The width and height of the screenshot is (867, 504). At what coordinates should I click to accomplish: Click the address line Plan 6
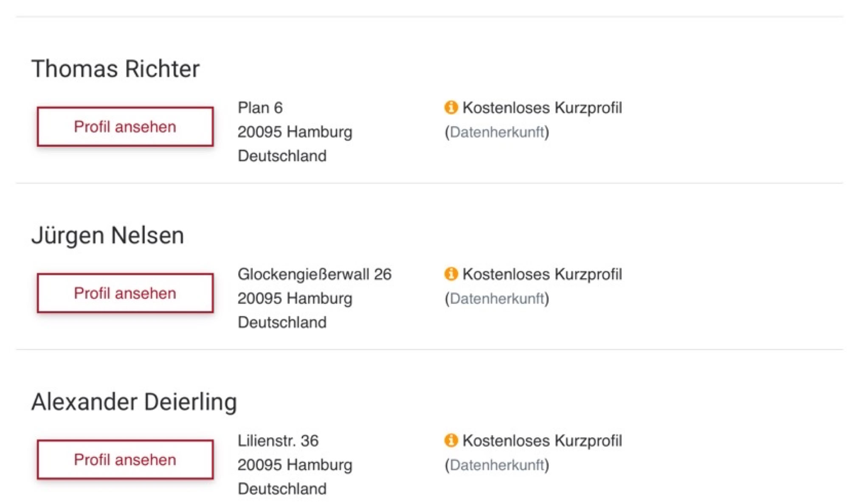[260, 108]
